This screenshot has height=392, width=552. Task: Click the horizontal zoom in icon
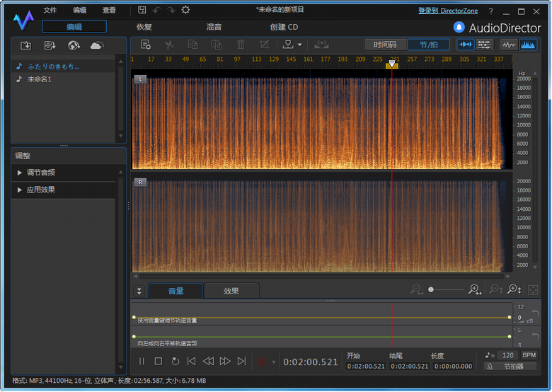click(x=475, y=290)
